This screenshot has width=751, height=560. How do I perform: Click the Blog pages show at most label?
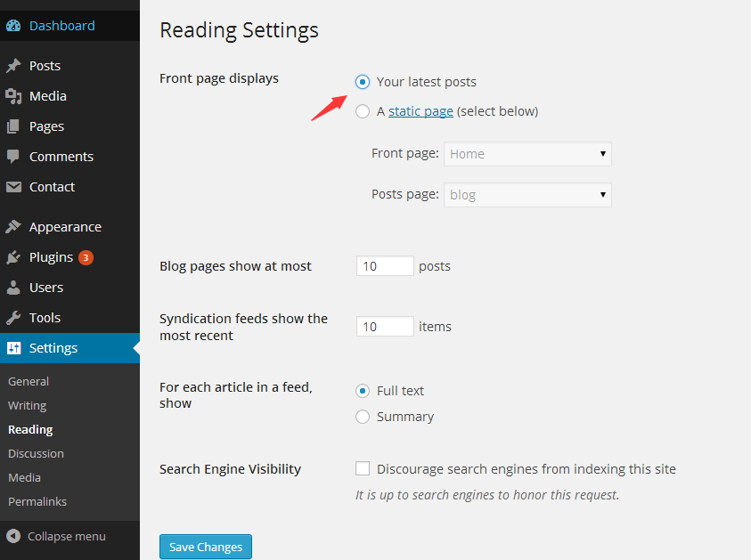click(235, 266)
